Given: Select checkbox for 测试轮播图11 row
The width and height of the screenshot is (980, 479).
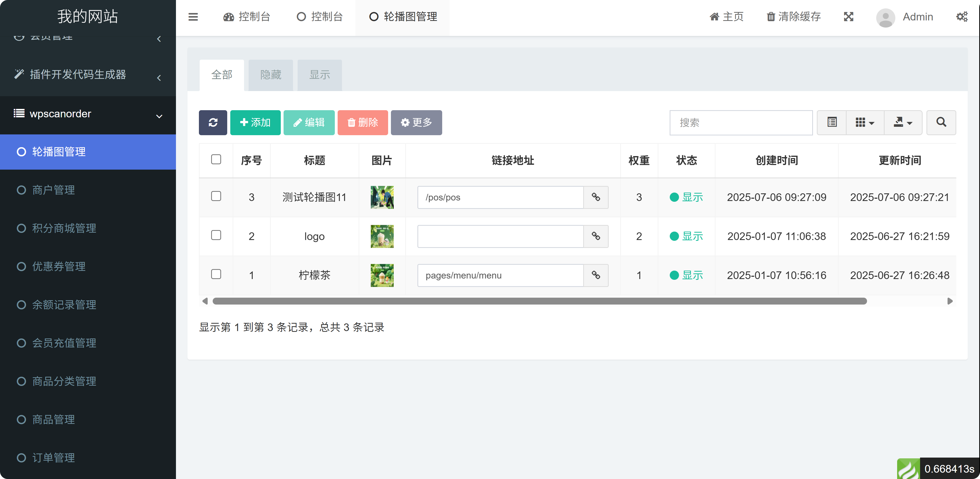Looking at the screenshot, I should point(216,196).
